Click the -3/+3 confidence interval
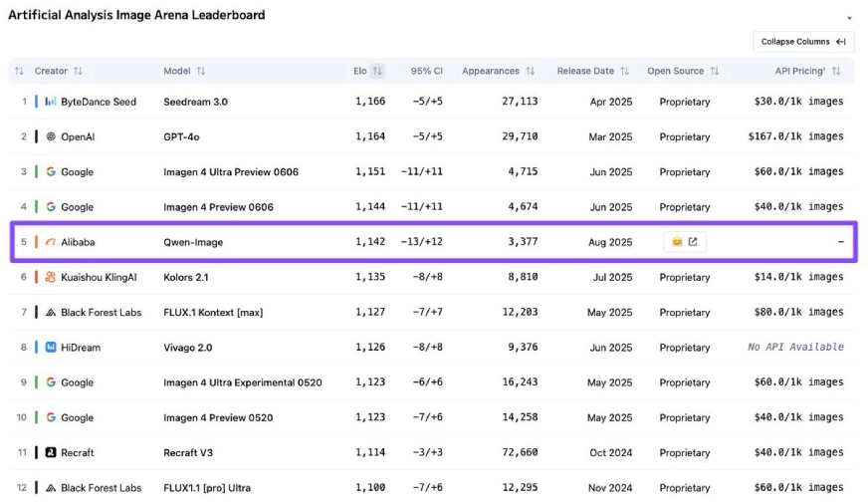 tap(427, 452)
